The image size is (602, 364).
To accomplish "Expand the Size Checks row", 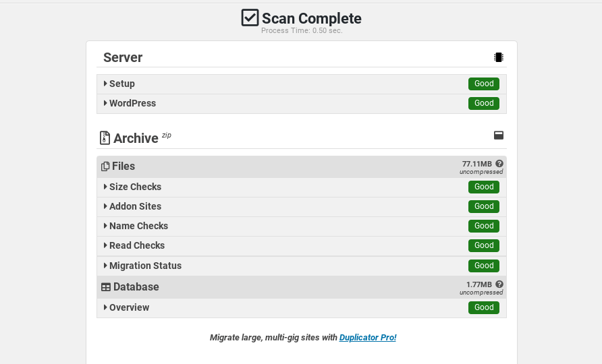I will (134, 187).
